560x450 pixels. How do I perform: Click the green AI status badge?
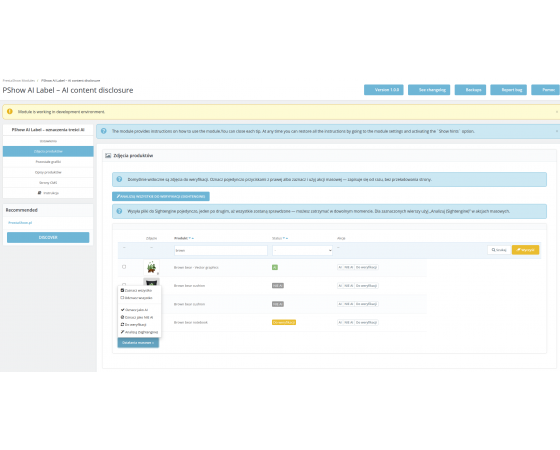[x=275, y=267]
